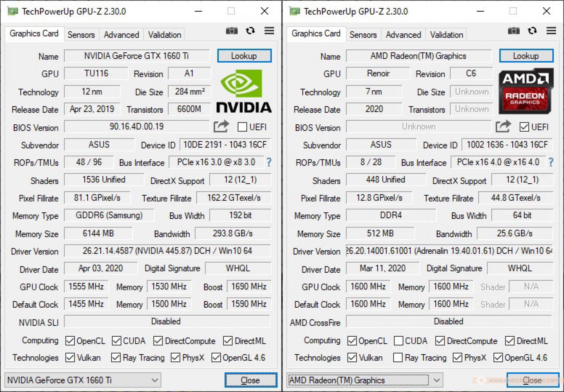Click refresh icon in NVIDIA GPU-Z window

pyautogui.click(x=250, y=31)
